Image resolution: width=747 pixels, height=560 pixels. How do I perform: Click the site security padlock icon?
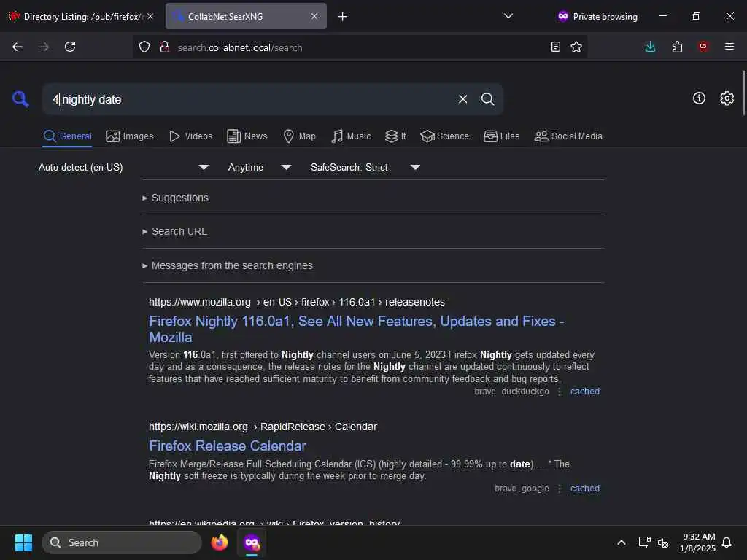[165, 47]
